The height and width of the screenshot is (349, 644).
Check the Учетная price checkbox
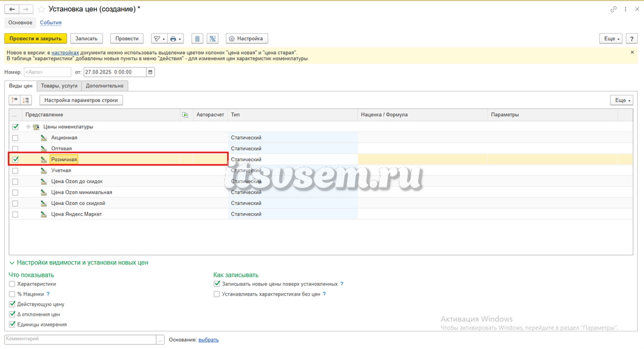click(x=15, y=170)
